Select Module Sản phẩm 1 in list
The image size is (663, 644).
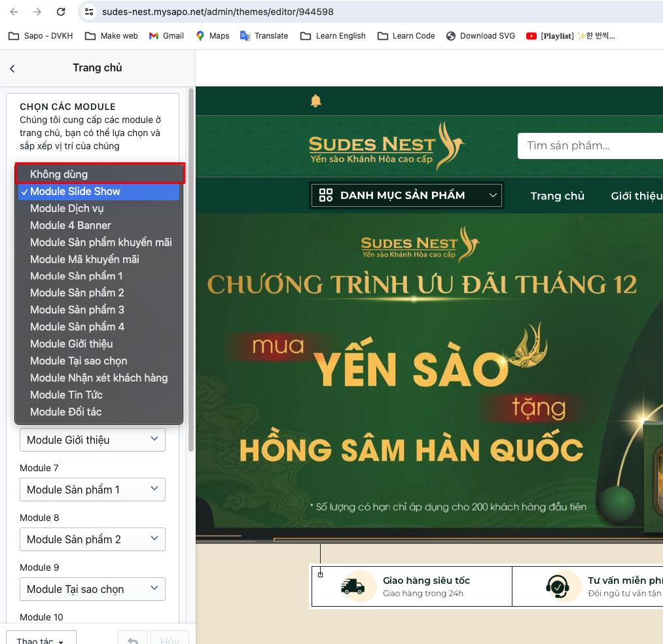click(99, 276)
